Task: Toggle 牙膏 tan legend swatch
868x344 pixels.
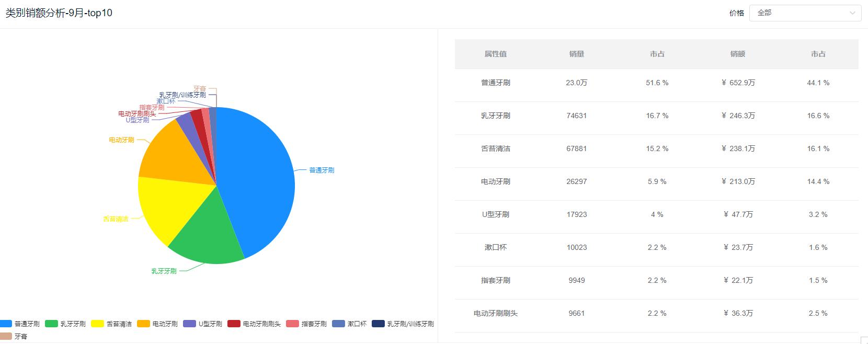Action: (x=6, y=336)
